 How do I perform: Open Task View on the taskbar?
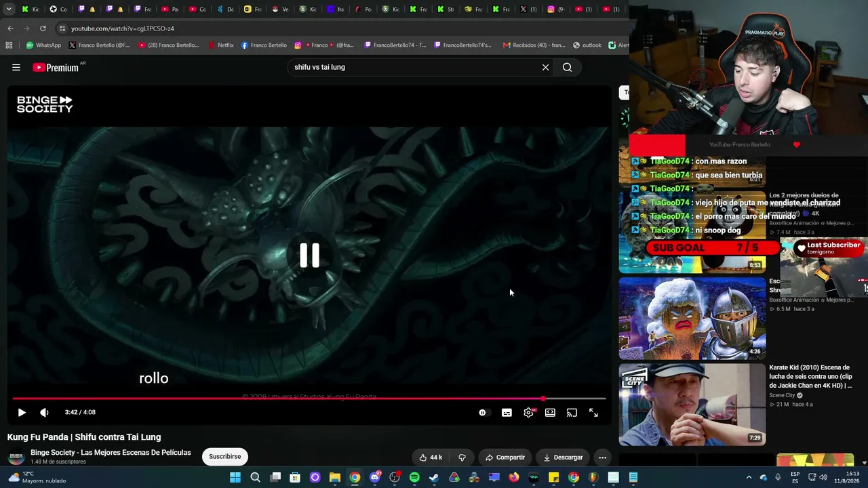tap(275, 478)
